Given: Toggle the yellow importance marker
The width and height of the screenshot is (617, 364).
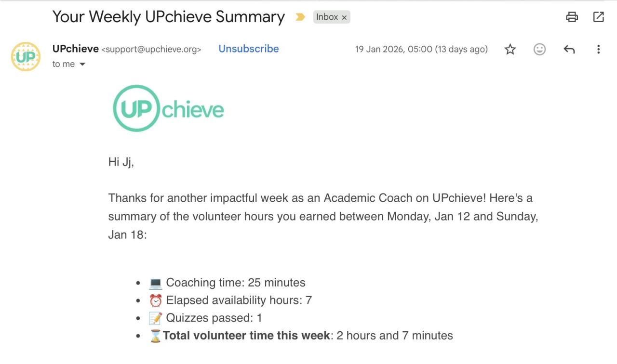Looking at the screenshot, I should click(x=300, y=17).
